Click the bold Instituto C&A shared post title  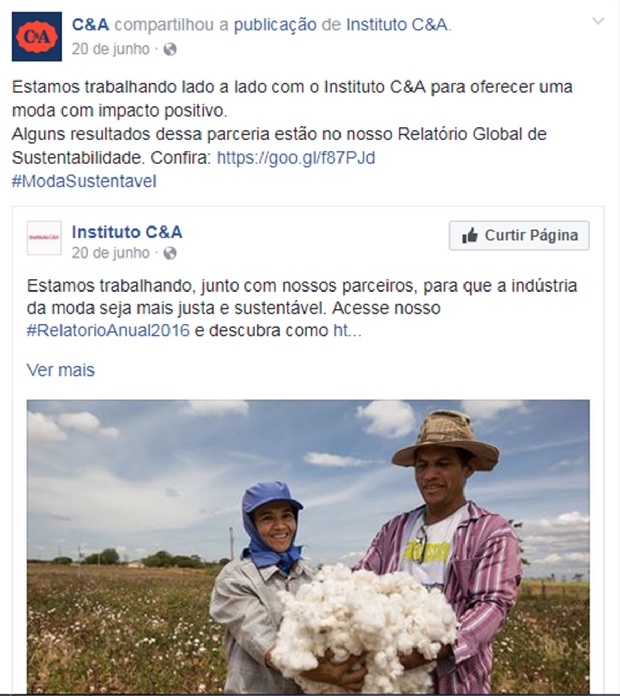(x=127, y=232)
